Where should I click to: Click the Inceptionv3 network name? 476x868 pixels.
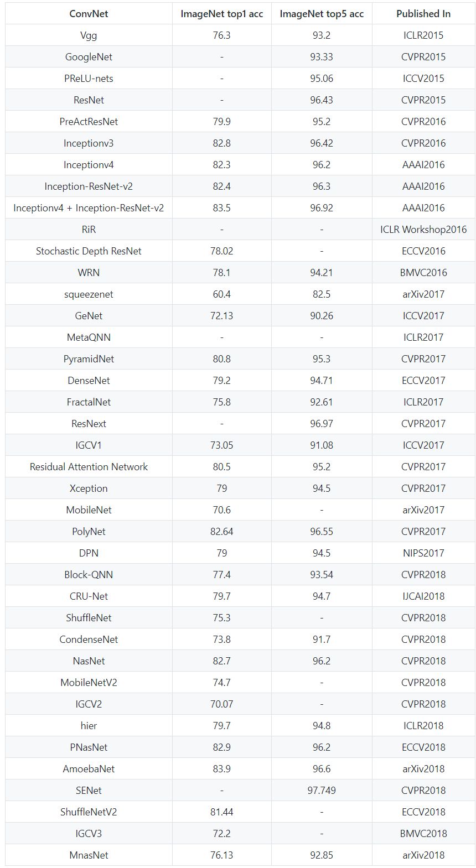[89, 143]
